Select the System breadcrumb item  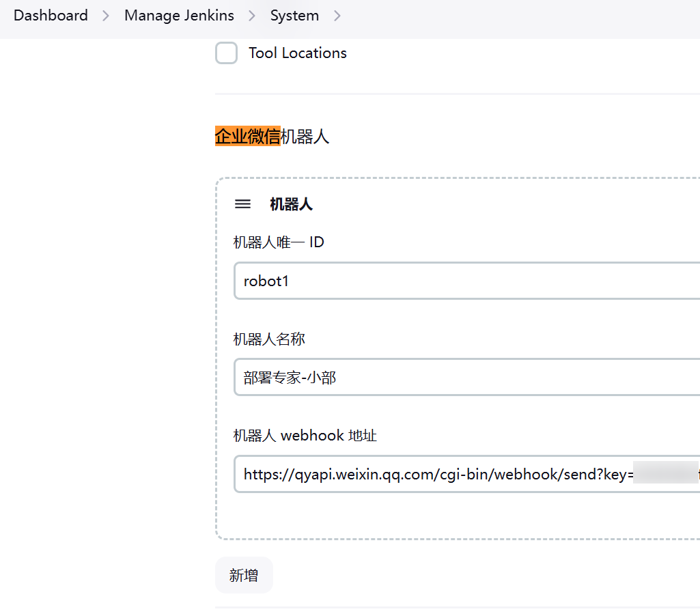click(x=294, y=16)
